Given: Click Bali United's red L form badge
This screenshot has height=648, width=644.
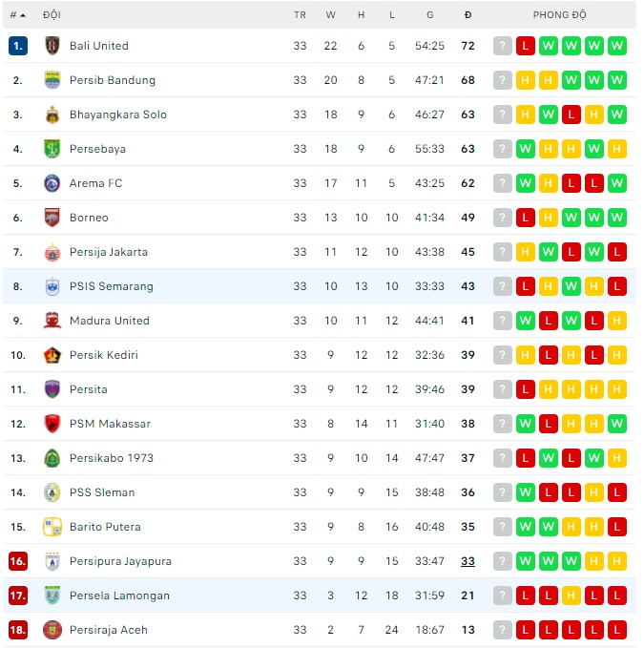Looking at the screenshot, I should (526, 46).
